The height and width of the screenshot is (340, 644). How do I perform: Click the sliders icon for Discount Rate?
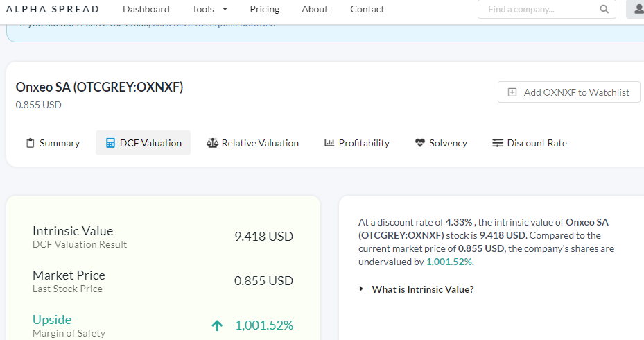(x=497, y=143)
